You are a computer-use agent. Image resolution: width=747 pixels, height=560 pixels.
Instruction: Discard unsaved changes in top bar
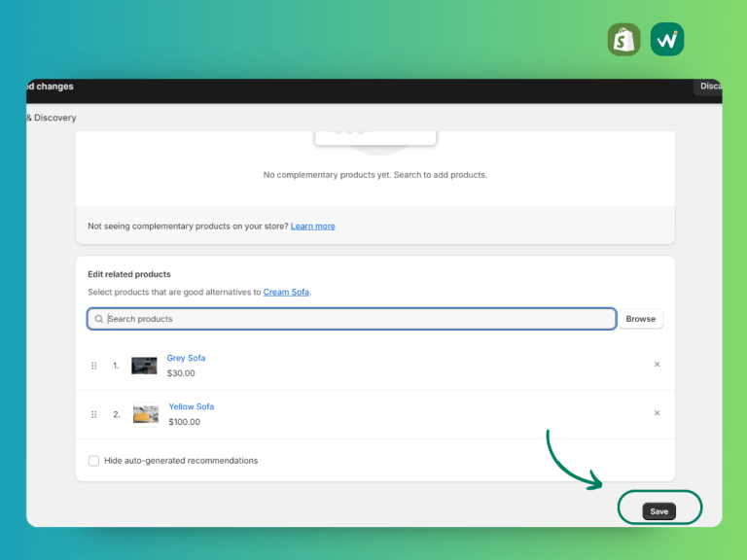pos(709,87)
